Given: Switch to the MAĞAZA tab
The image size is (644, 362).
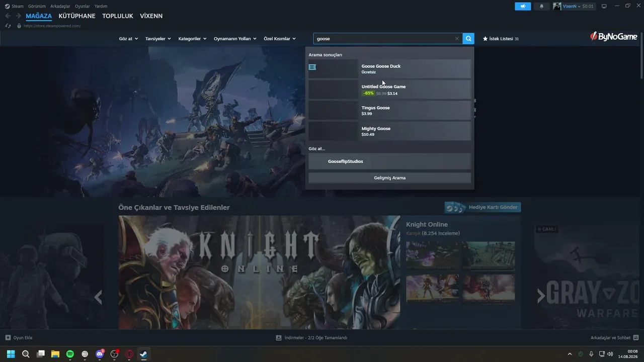Looking at the screenshot, I should point(39,16).
